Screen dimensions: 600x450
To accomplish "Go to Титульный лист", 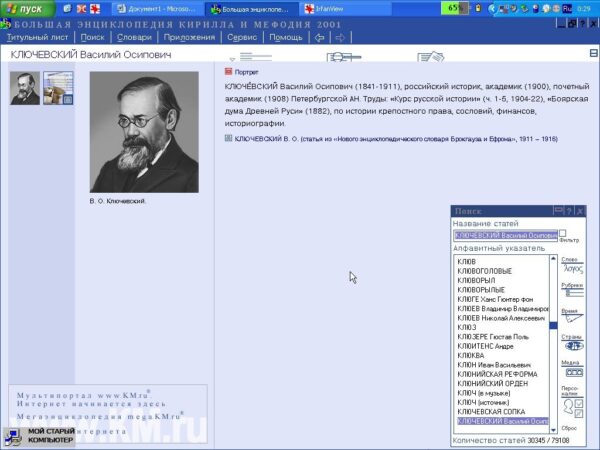I will [39, 37].
